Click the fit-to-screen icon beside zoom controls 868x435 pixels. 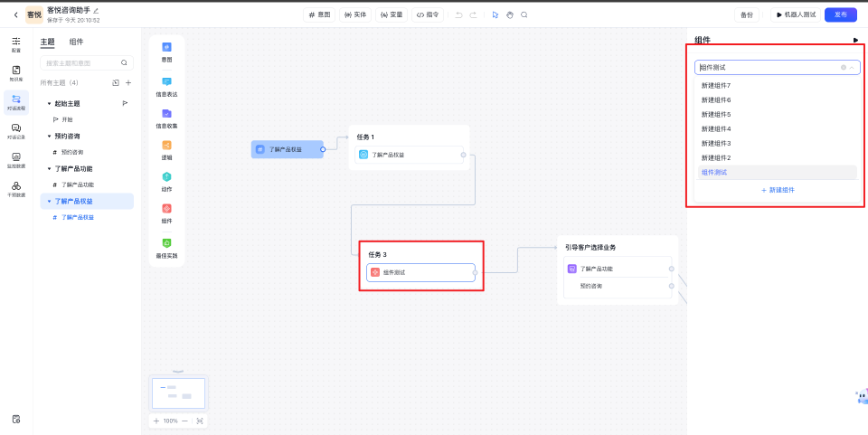click(x=200, y=421)
